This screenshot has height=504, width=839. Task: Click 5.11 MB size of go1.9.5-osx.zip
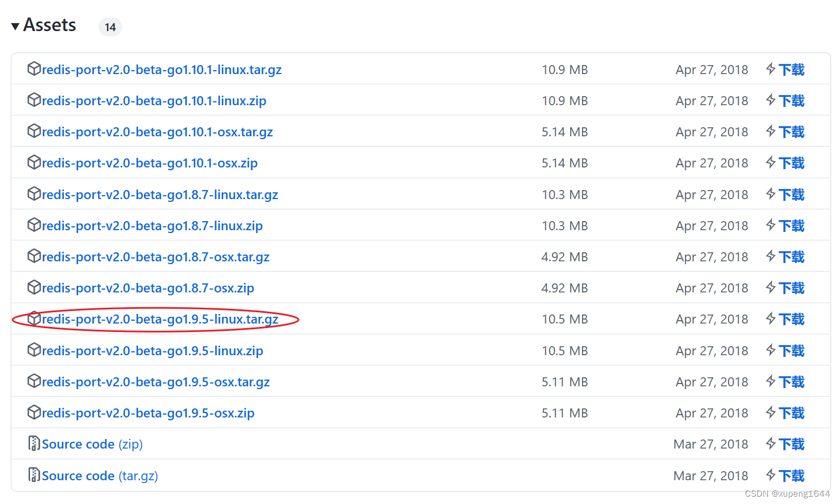(x=565, y=413)
